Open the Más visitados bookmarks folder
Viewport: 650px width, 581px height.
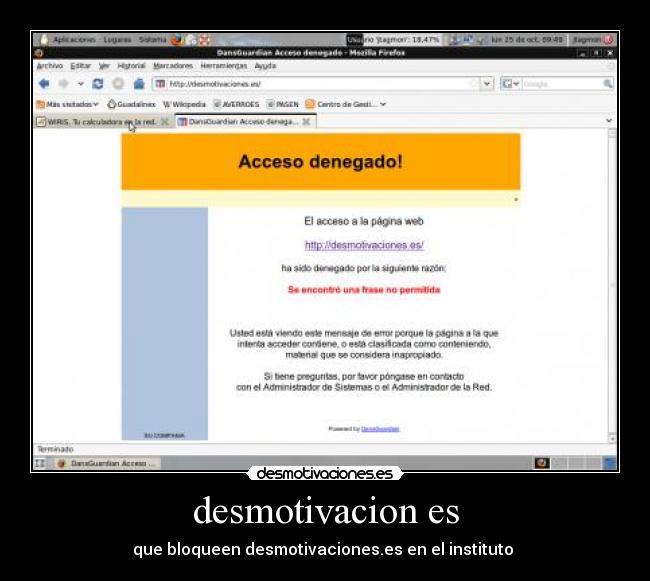[x=68, y=104]
